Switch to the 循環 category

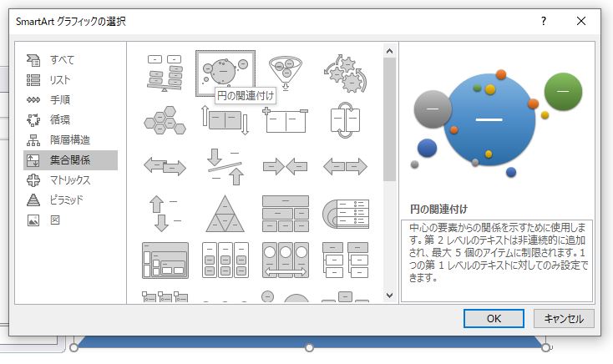pos(70,119)
